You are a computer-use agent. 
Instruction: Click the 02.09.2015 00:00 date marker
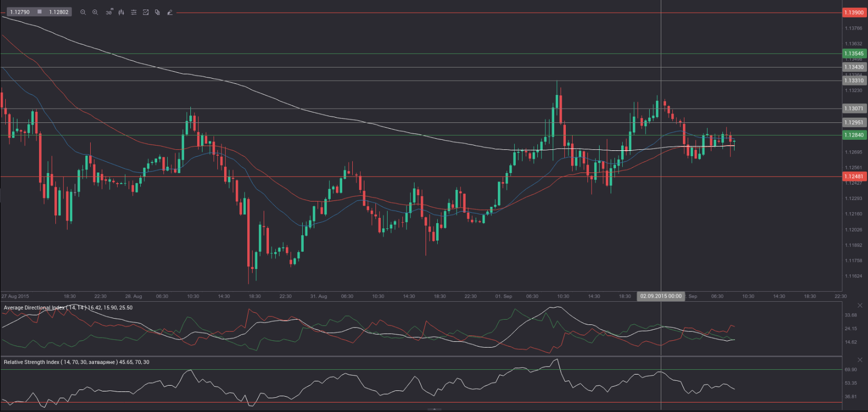pyautogui.click(x=661, y=296)
